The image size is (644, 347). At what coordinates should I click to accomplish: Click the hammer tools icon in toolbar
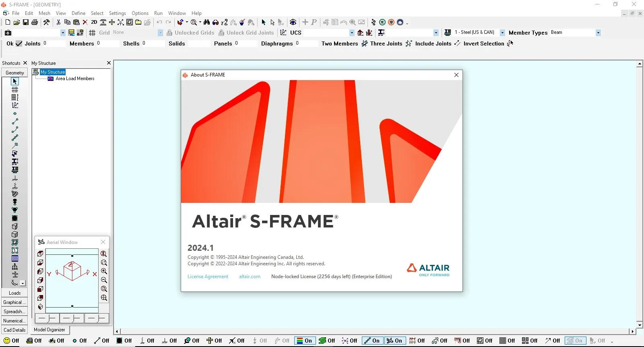coord(46,22)
